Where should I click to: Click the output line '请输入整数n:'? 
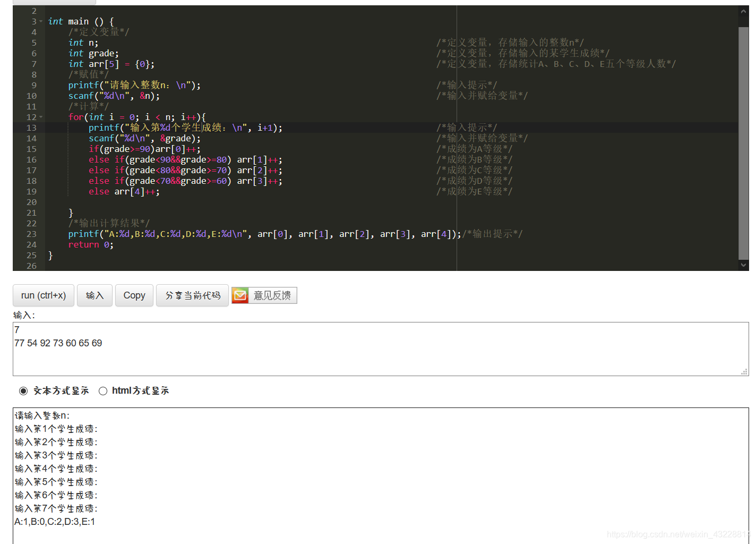point(42,415)
